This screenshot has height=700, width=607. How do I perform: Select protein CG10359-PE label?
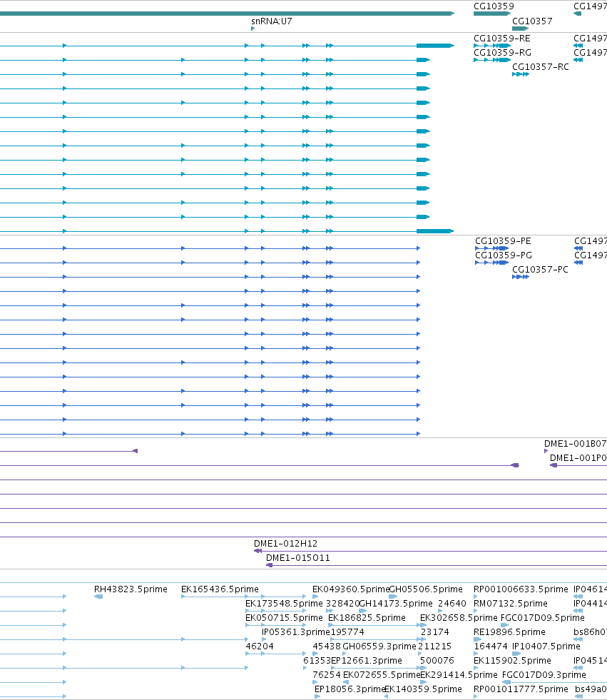click(503, 241)
